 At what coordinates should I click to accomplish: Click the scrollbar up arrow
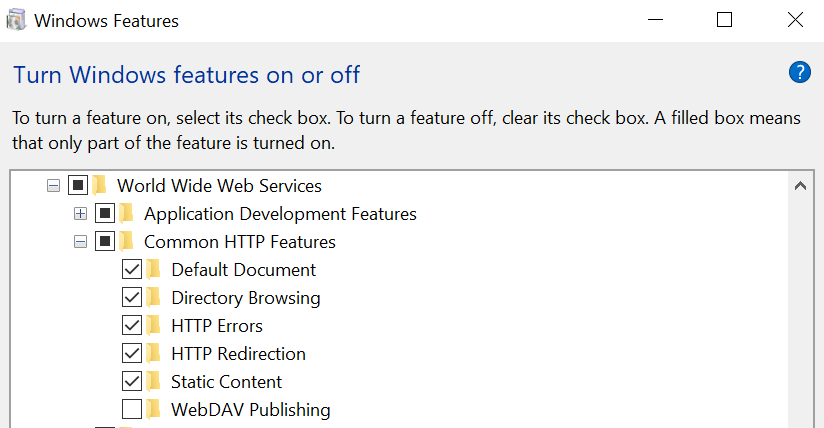[x=800, y=185]
